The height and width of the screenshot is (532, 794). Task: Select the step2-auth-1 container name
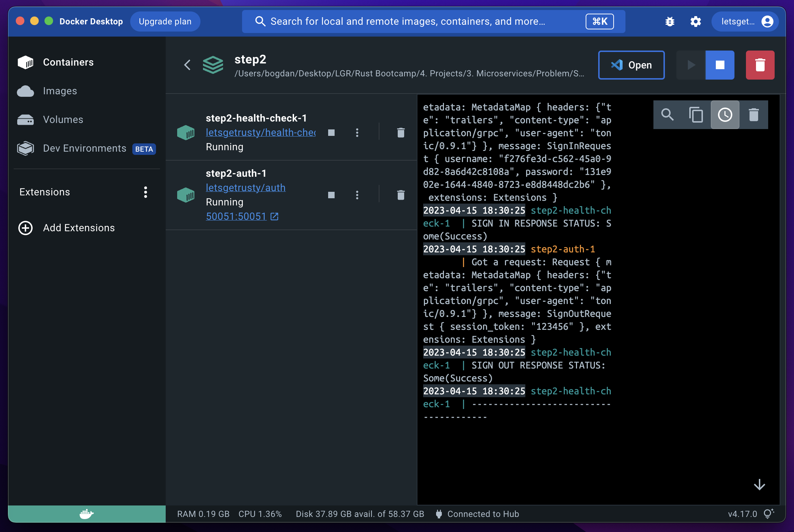coord(236,174)
